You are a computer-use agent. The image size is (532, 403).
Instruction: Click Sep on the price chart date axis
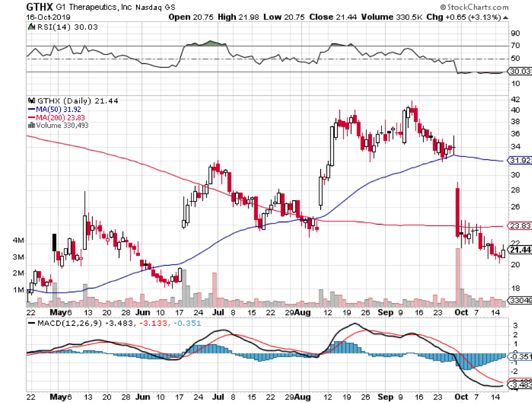tap(386, 312)
